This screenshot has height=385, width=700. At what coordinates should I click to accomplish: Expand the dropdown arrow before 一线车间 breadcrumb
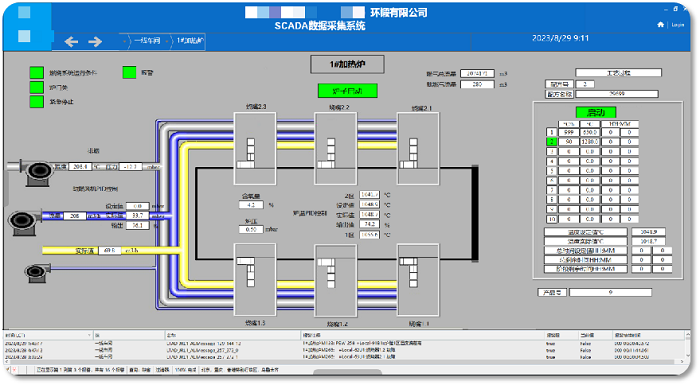pyautogui.click(x=125, y=42)
